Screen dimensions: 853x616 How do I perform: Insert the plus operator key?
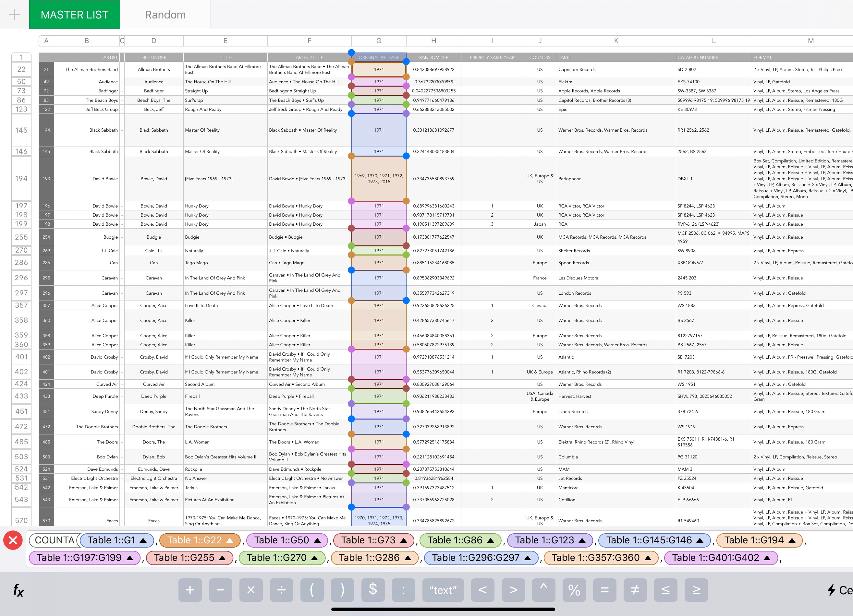[x=190, y=590]
